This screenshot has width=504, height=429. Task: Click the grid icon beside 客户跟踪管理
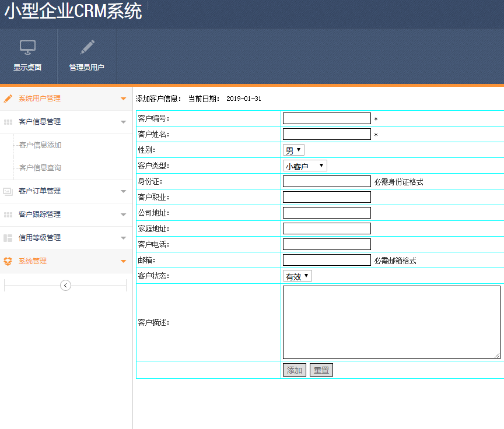tap(8, 214)
